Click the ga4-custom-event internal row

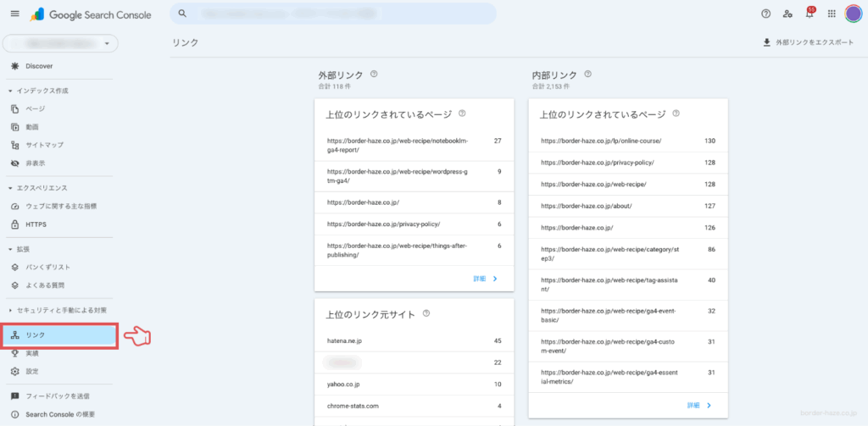628,346
